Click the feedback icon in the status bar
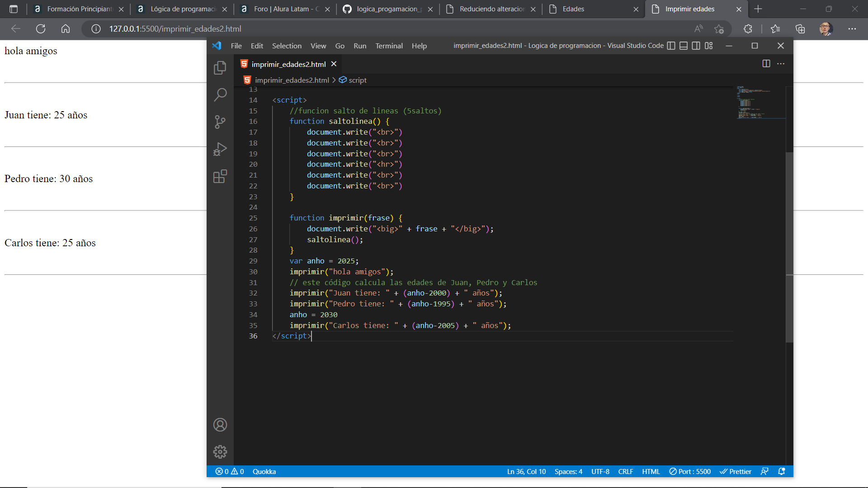 [x=764, y=471]
